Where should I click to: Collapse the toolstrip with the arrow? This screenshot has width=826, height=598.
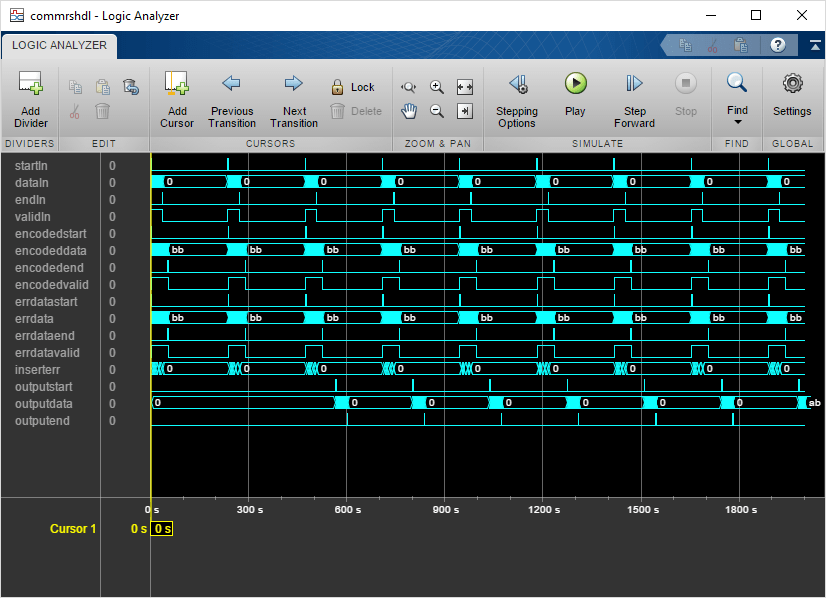coord(815,45)
